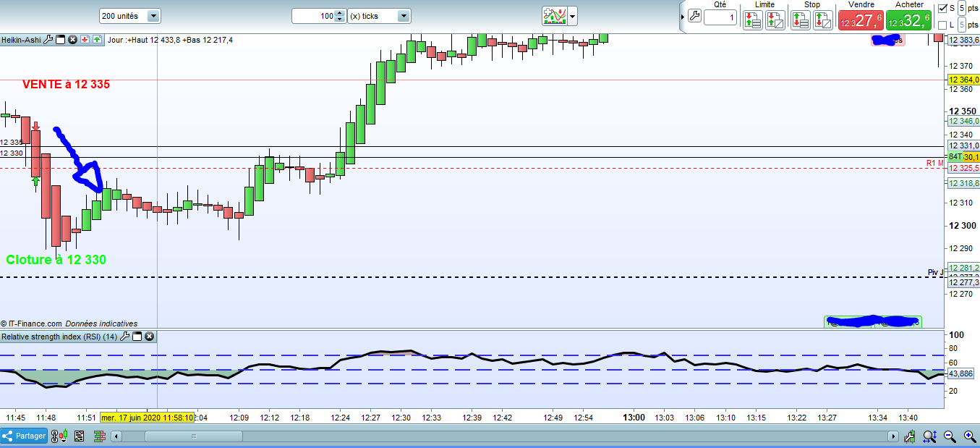
Task: Move Heikin-Ashi panel up with green arrow
Action: [x=96, y=40]
